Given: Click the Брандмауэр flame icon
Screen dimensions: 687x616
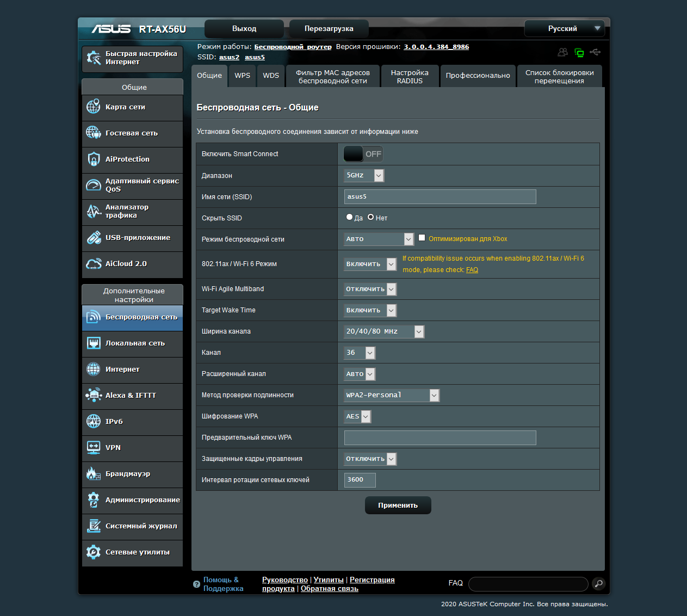Looking at the screenshot, I should (x=94, y=473).
